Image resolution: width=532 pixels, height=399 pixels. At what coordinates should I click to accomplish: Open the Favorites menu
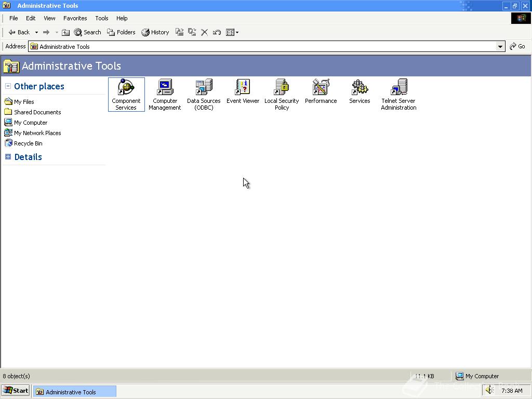75,18
